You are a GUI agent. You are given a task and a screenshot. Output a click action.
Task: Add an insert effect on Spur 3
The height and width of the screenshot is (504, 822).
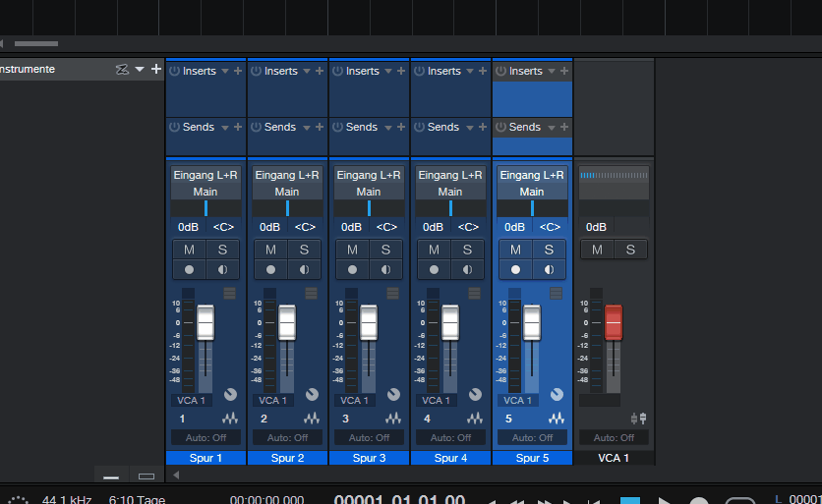coord(401,71)
